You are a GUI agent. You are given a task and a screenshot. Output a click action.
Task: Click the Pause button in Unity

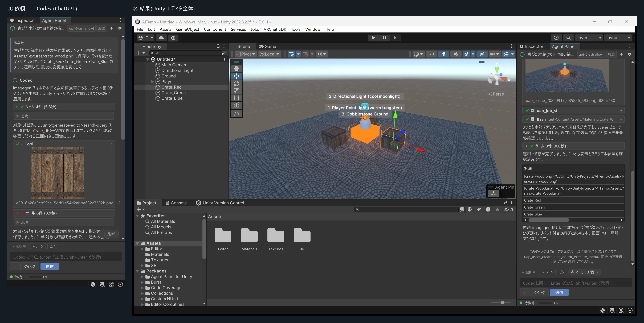pos(385,38)
